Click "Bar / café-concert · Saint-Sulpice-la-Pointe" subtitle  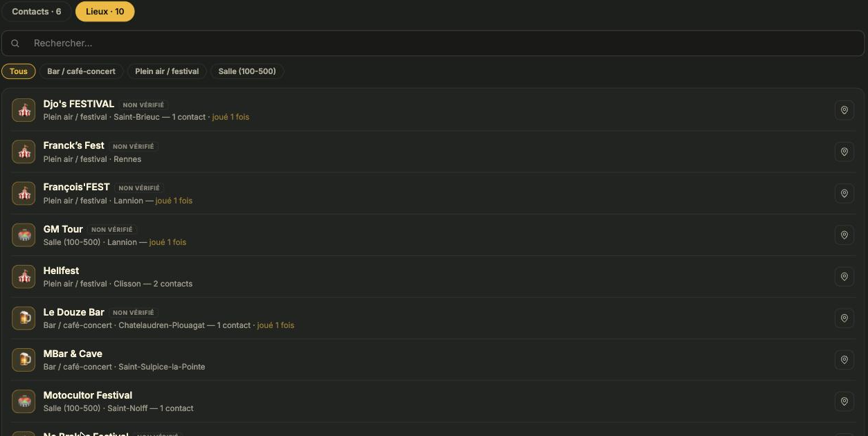click(x=124, y=367)
